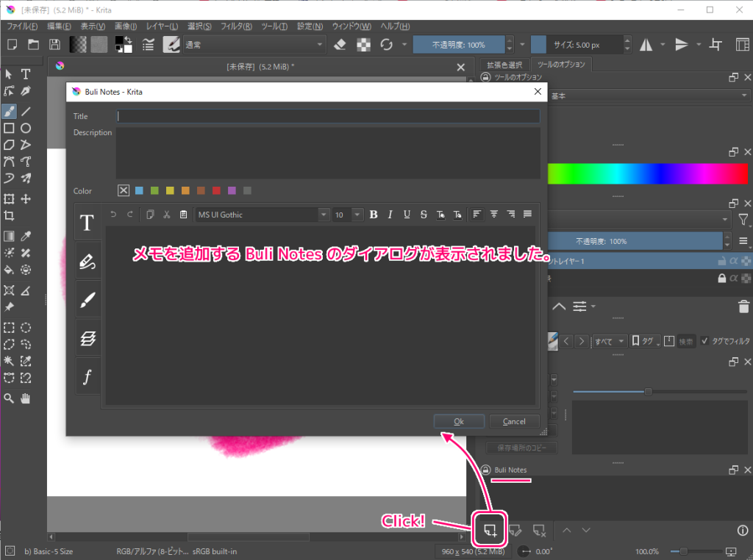The image size is (753, 560).
Task: Click the Edit note icon in Buli Notes docker
Action: point(515,531)
